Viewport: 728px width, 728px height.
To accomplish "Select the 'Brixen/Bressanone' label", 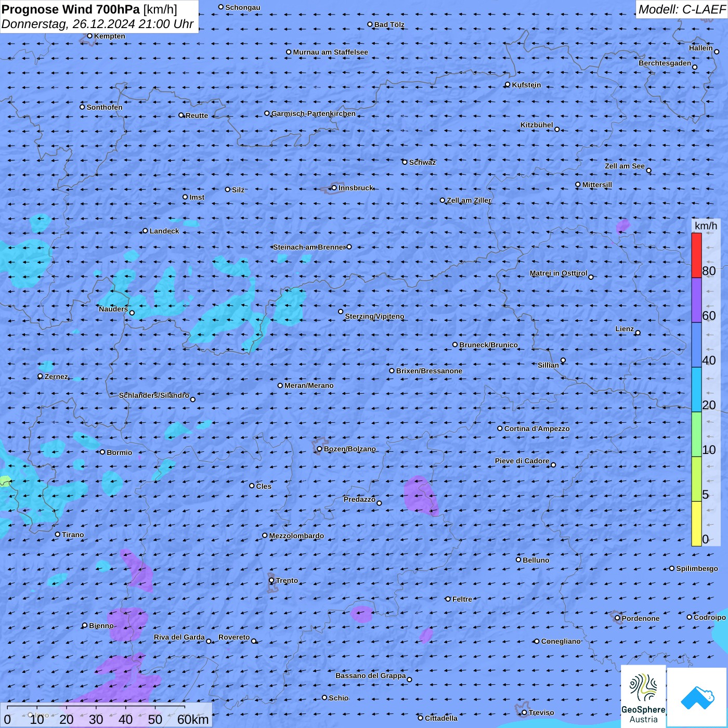I will 429,371.
